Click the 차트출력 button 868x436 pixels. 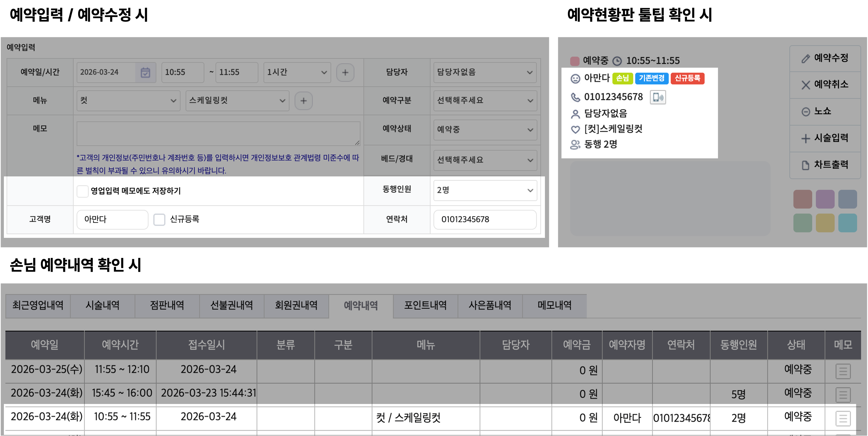point(825,165)
